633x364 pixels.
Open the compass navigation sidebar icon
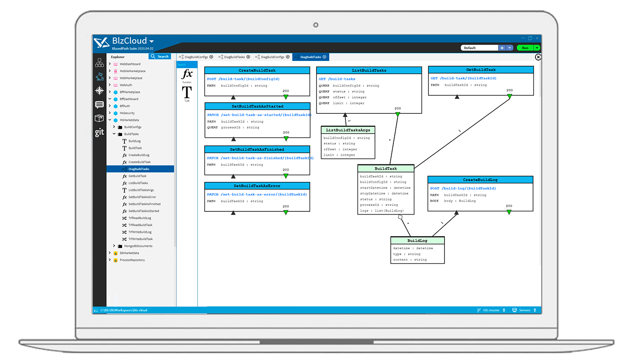pyautogui.click(x=99, y=91)
